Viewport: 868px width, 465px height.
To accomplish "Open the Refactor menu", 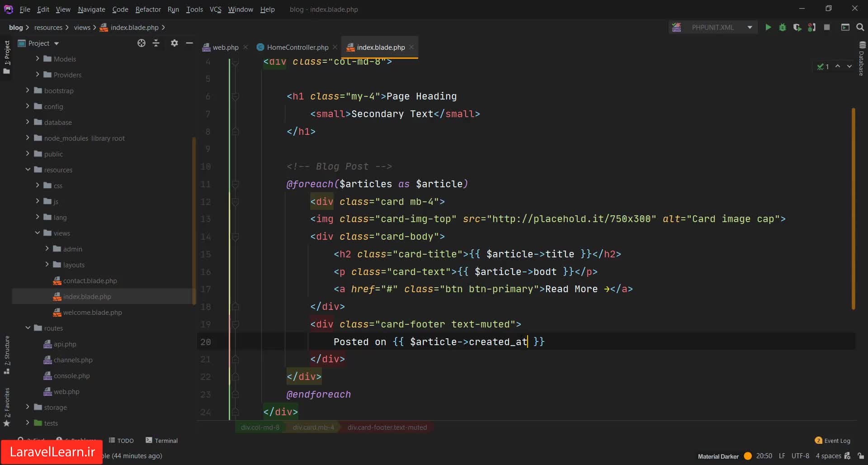I will click(148, 9).
